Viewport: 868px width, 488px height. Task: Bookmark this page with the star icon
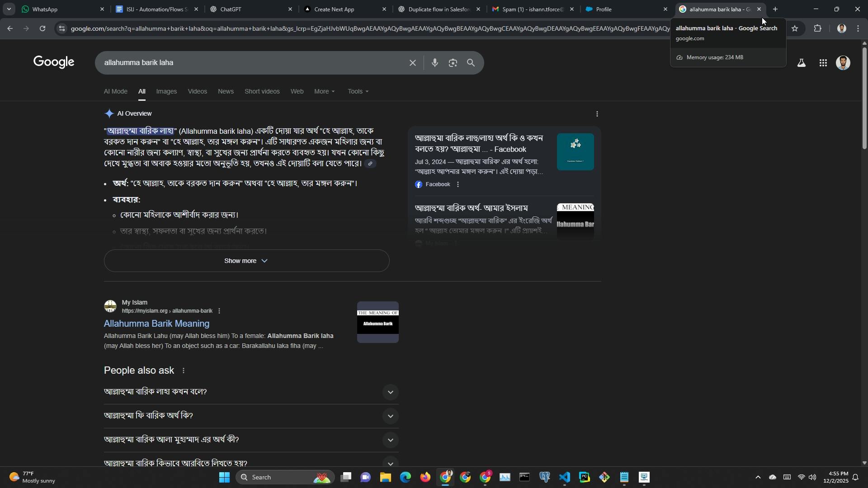[x=795, y=28]
